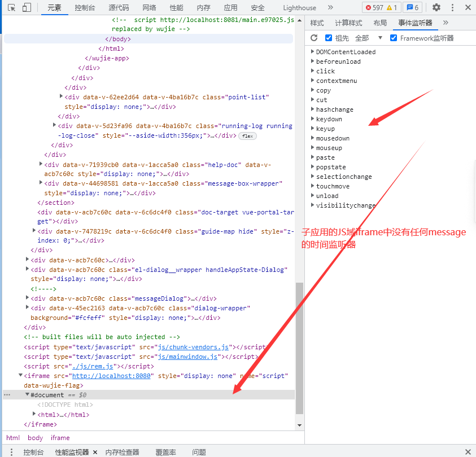This screenshot has width=476, height=457.
Task: Switch to the 网络 panel tab
Action: 149,7
